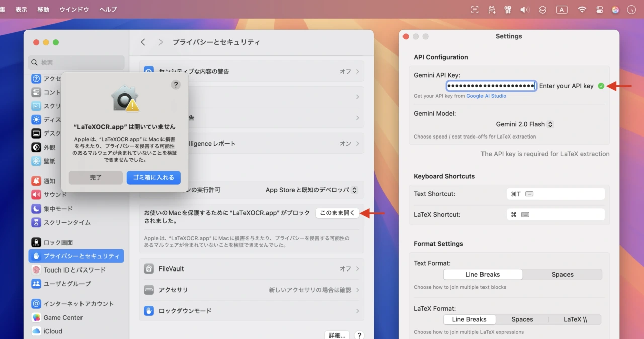Open the Gemini 2.0 Flash model dropdown
Screen dimensions: 644x339
(x=524, y=124)
